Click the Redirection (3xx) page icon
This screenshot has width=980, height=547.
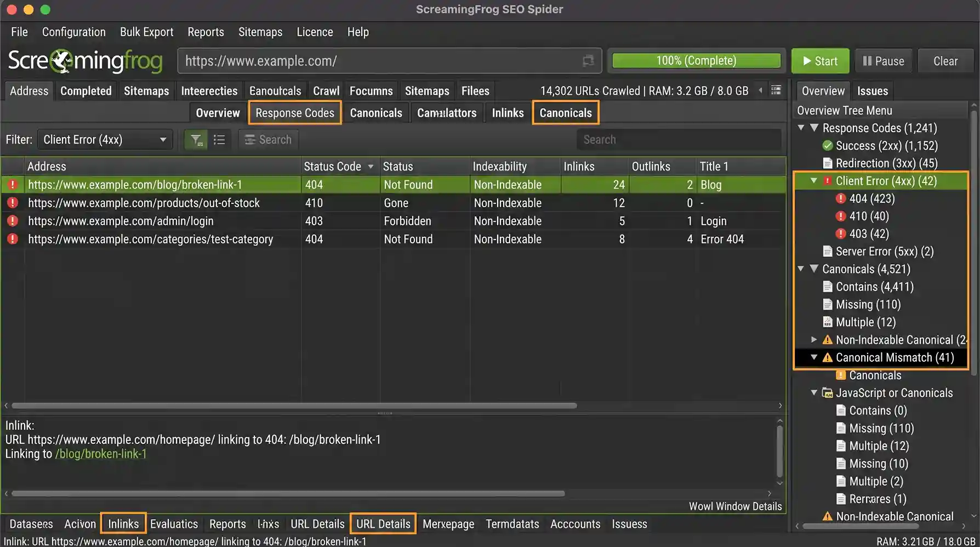[828, 163]
